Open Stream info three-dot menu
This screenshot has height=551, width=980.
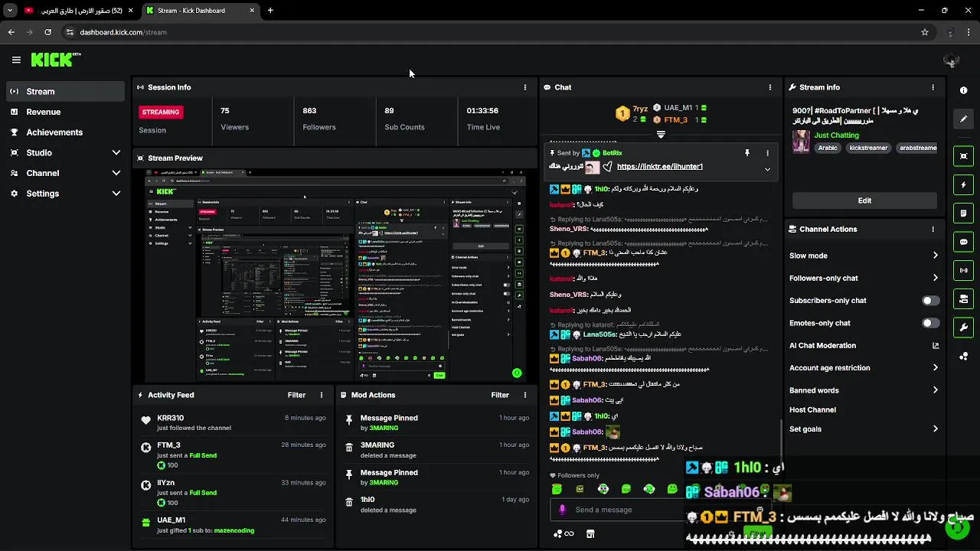pos(933,87)
